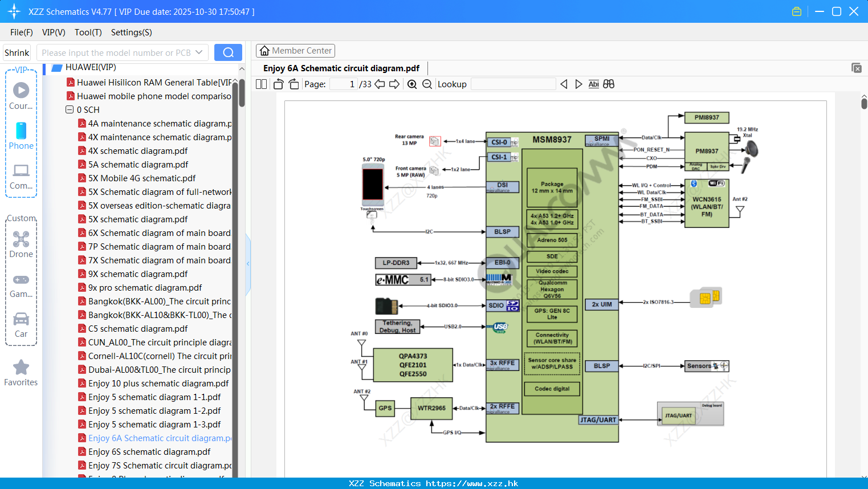Open the Settings(S) menu
Viewport: 868px width, 489px height.
[132, 32]
